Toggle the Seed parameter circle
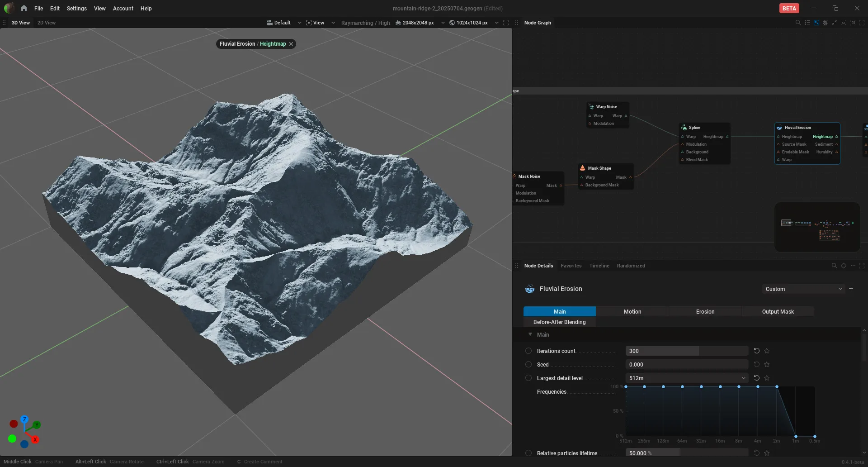868x467 pixels. click(x=528, y=364)
